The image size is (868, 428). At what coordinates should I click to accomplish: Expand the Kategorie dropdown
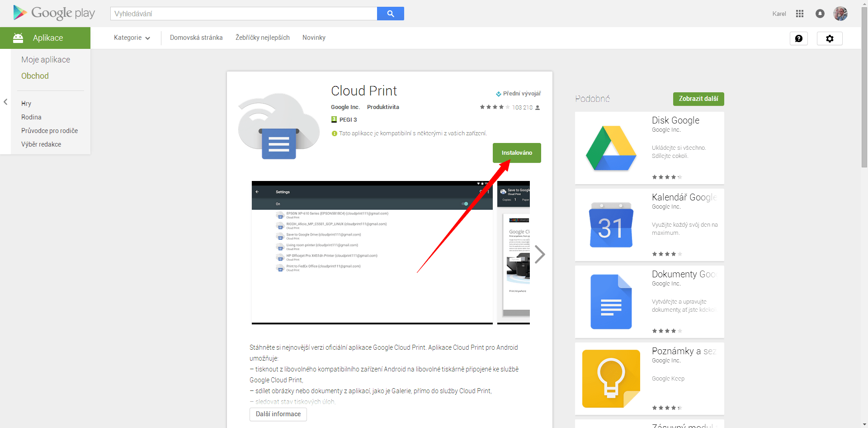(132, 38)
